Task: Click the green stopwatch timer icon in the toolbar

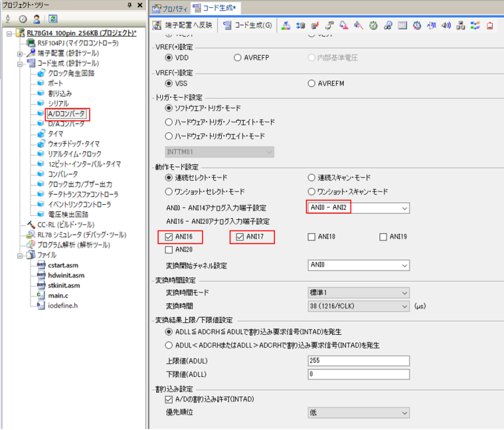Action: [x=373, y=26]
